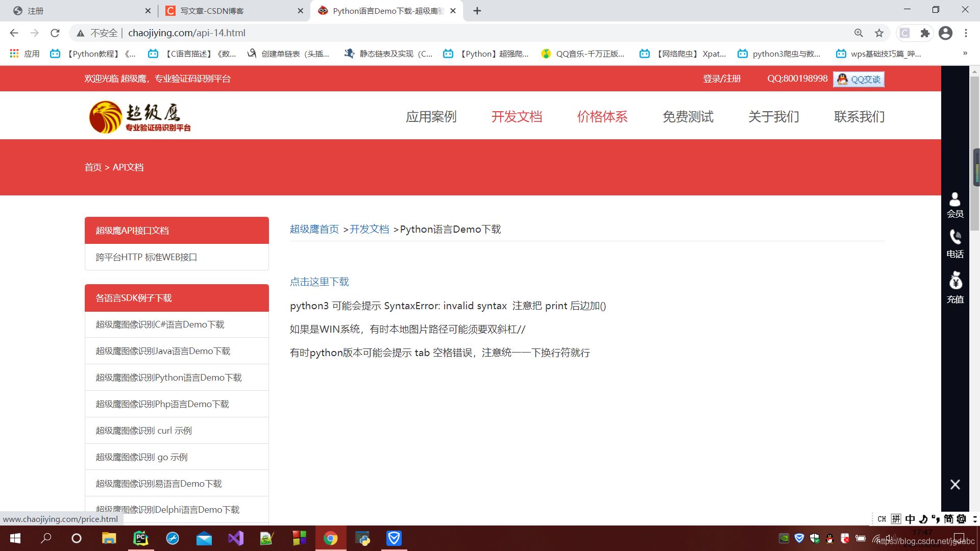This screenshot has width=980, height=551.
Task: Open the 会员 member icon on right sidebar
Action: 955,203
